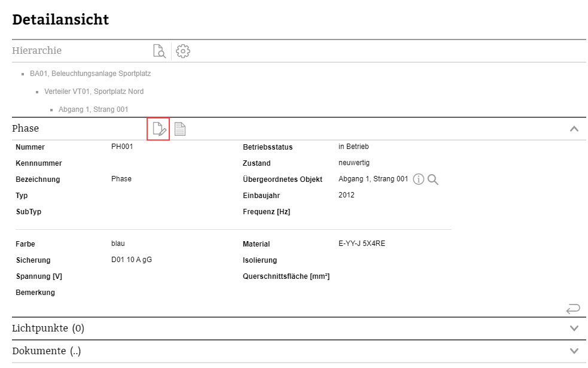Expand the Dokumente section chevron
The width and height of the screenshot is (588, 368).
coord(574,351)
